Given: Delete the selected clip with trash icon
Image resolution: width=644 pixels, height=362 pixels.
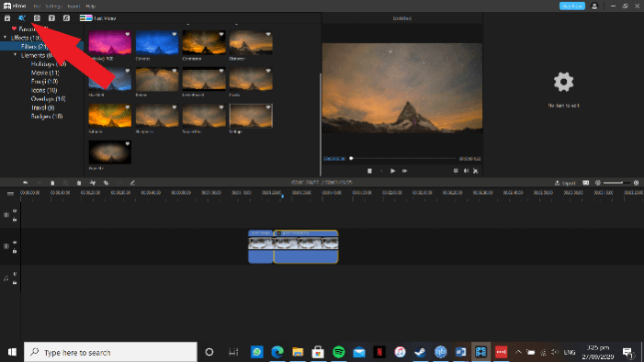Looking at the screenshot, I should pyautogui.click(x=79, y=183).
